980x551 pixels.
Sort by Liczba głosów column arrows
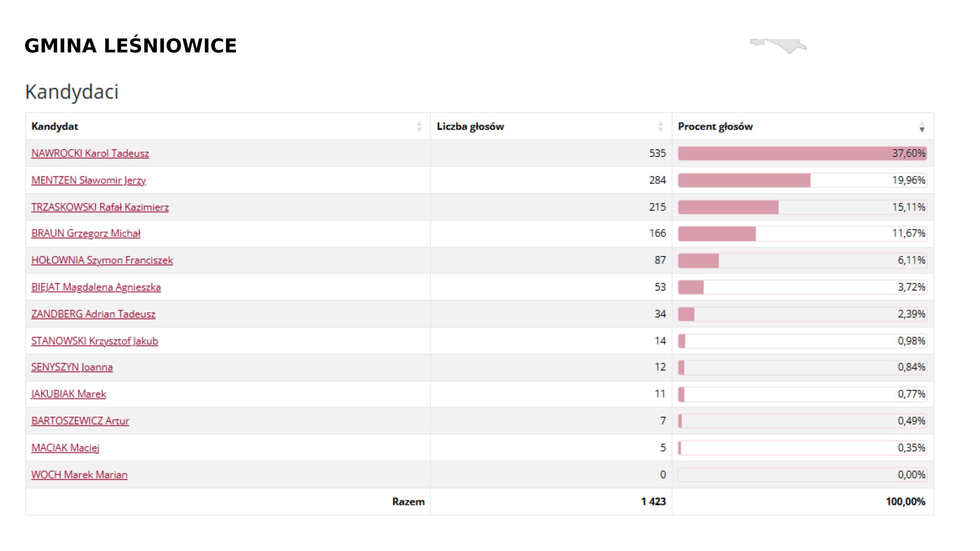click(660, 127)
